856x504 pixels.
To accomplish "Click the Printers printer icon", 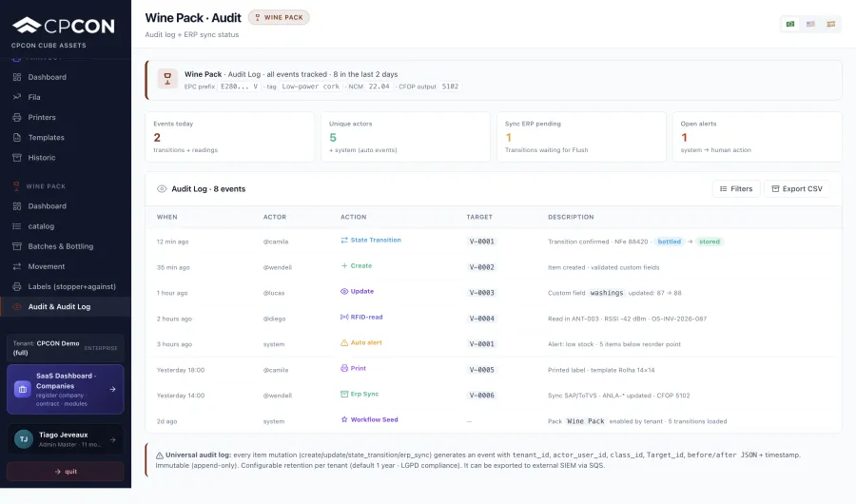I will [17, 117].
